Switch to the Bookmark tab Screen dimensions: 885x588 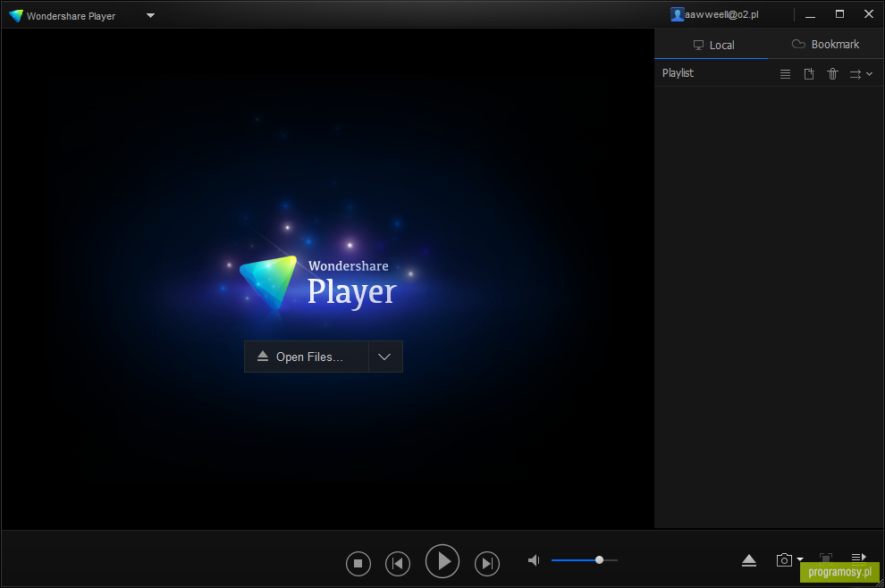pos(825,44)
